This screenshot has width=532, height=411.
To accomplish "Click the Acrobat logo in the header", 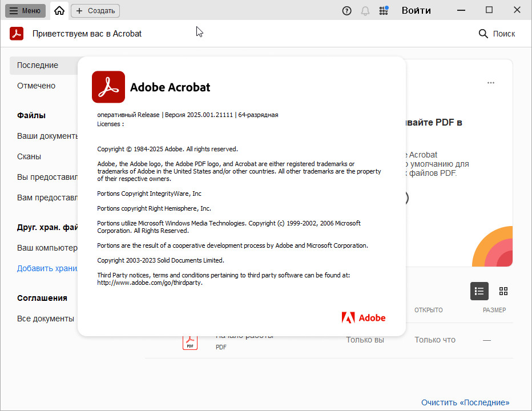I will tap(17, 34).
